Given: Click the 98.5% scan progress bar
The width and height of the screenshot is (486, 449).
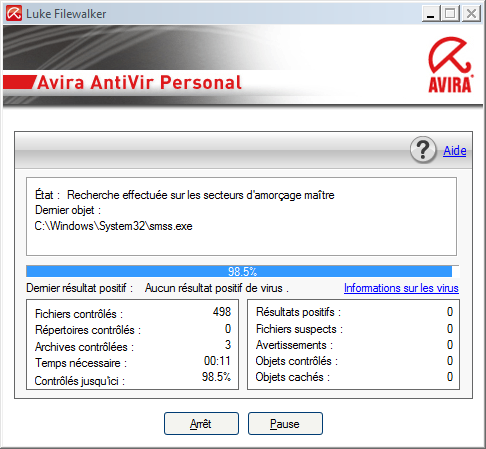Looking at the screenshot, I should tap(242, 271).
